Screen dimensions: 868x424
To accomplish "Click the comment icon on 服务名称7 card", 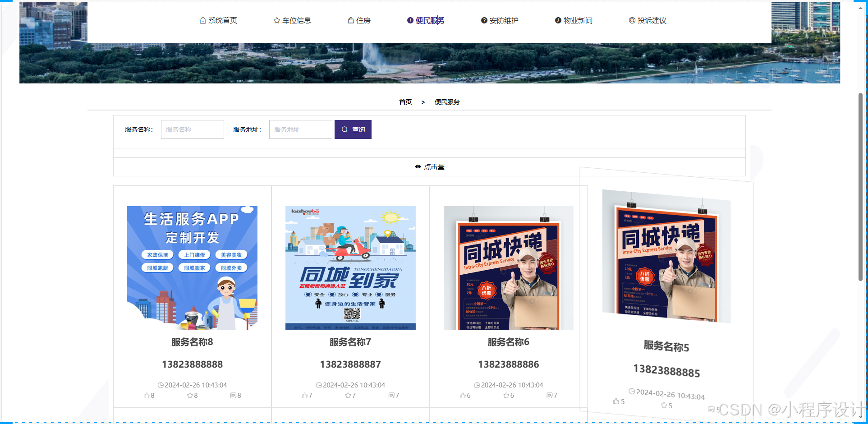I will (x=391, y=396).
